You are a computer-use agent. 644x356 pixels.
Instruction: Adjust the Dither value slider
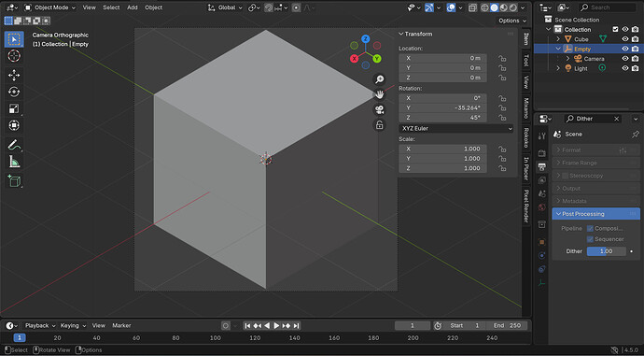click(x=607, y=251)
